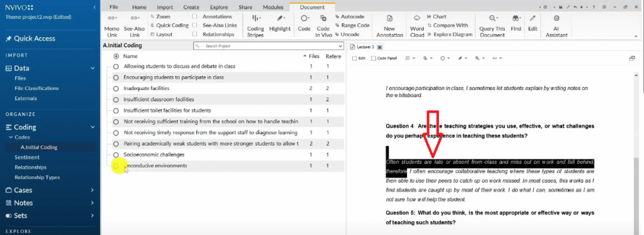644x235 pixels.
Task: Generate a Word Cloud
Action: [x=417, y=26]
